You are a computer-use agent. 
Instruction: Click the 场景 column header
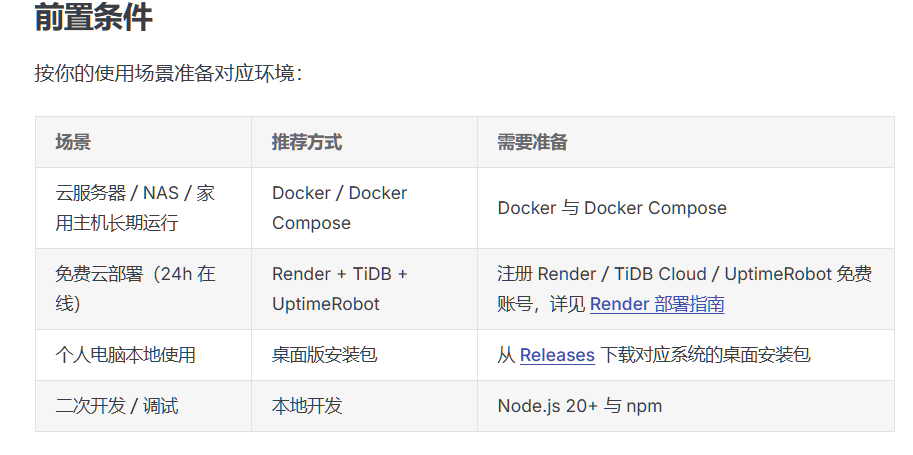[73, 142]
